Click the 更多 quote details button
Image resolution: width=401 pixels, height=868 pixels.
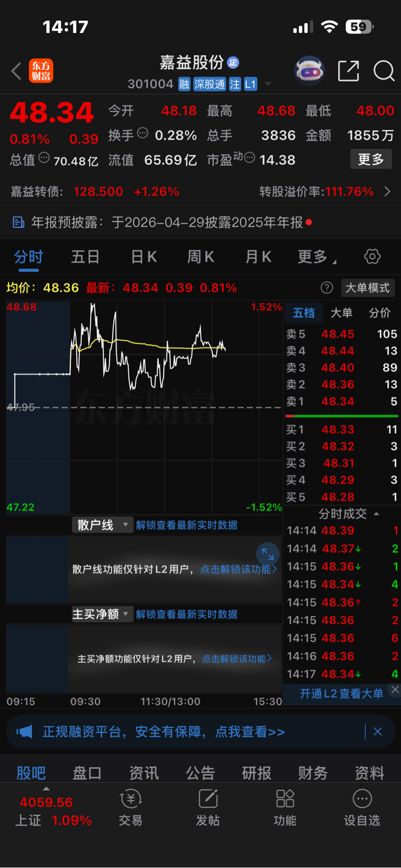tap(371, 159)
